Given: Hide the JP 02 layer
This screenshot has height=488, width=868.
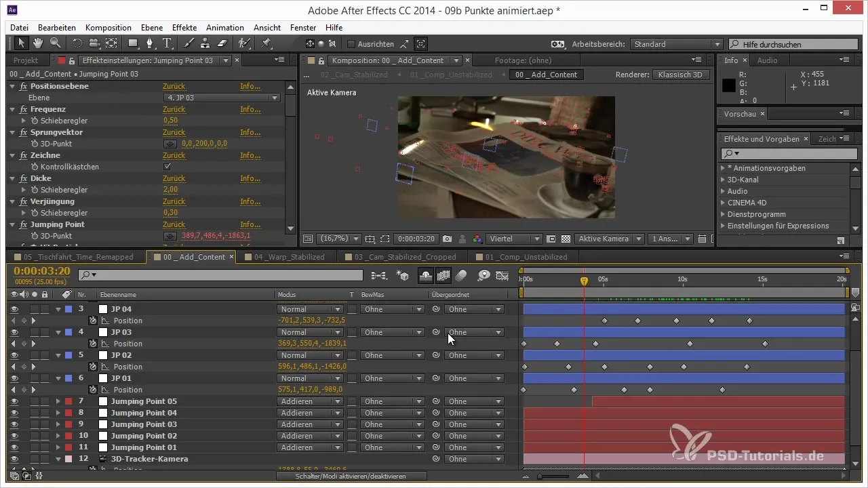Looking at the screenshot, I should click(15, 355).
